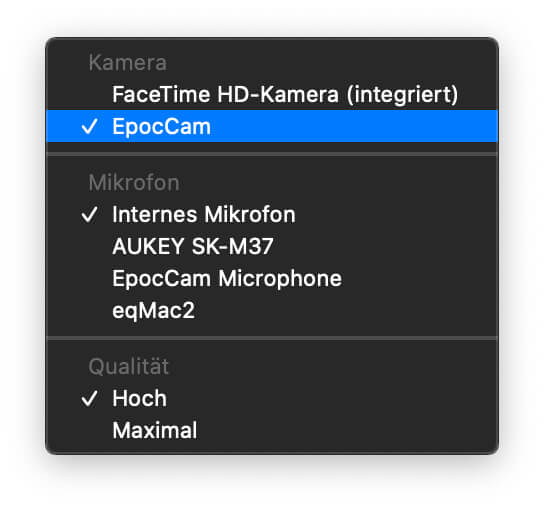Click the word "Microphone" in EpocCam Microphone entry
Image resolution: width=544 pixels, height=508 pixels.
[280, 279]
